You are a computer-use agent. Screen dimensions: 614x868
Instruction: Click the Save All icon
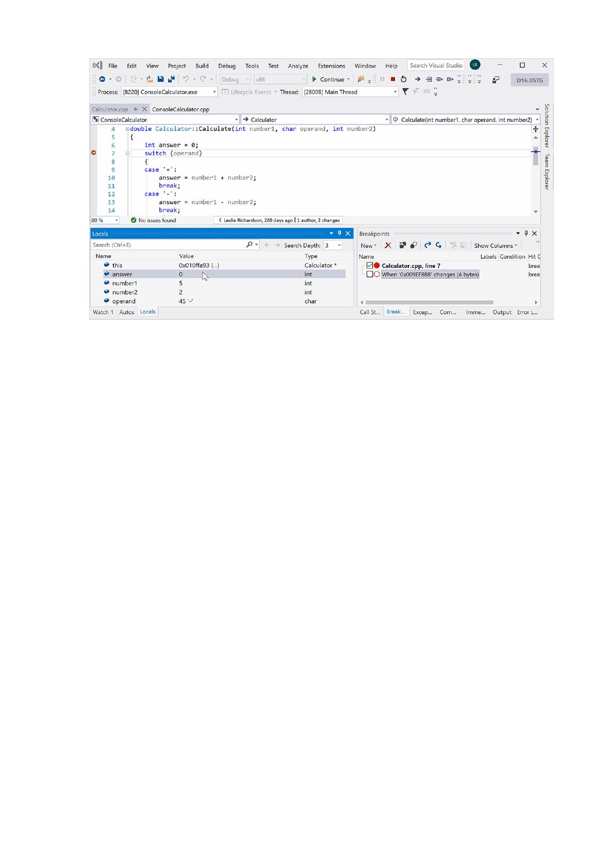(x=171, y=79)
